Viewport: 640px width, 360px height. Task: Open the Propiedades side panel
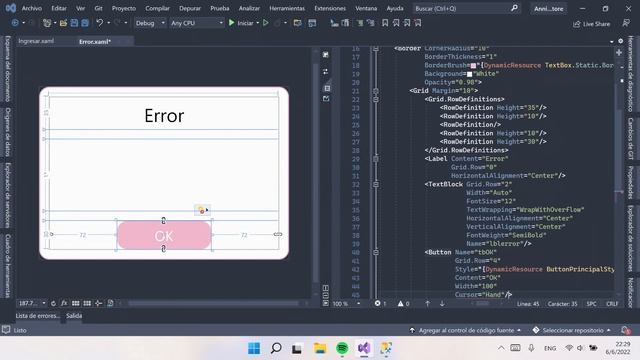click(x=631, y=182)
